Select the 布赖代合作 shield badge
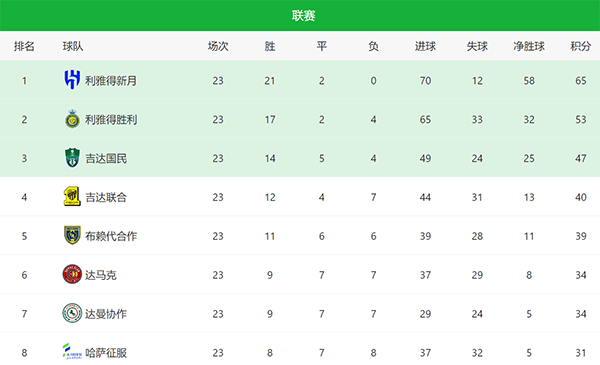This screenshot has height=365, width=600. tap(72, 235)
